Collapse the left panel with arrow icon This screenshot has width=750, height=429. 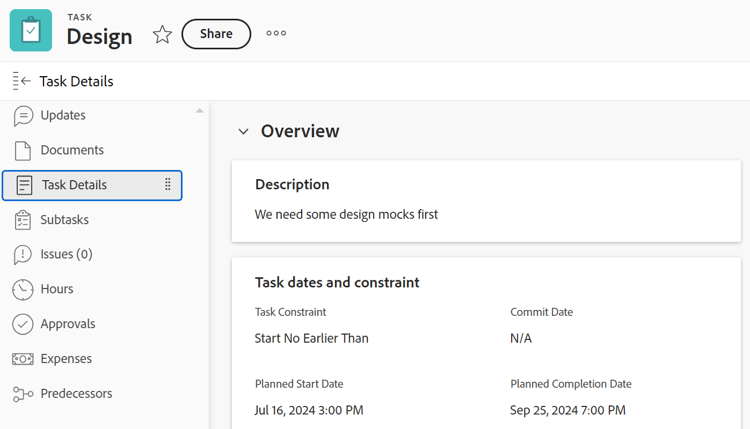click(22, 81)
